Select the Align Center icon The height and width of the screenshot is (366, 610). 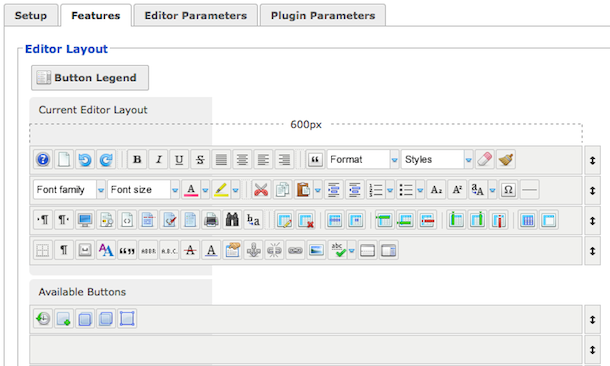tap(242, 159)
